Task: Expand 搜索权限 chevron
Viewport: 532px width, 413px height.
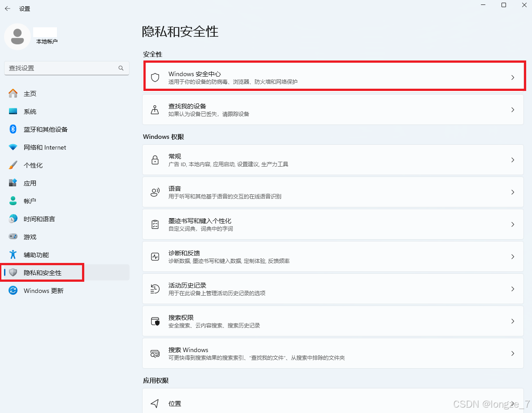Action: coord(513,321)
